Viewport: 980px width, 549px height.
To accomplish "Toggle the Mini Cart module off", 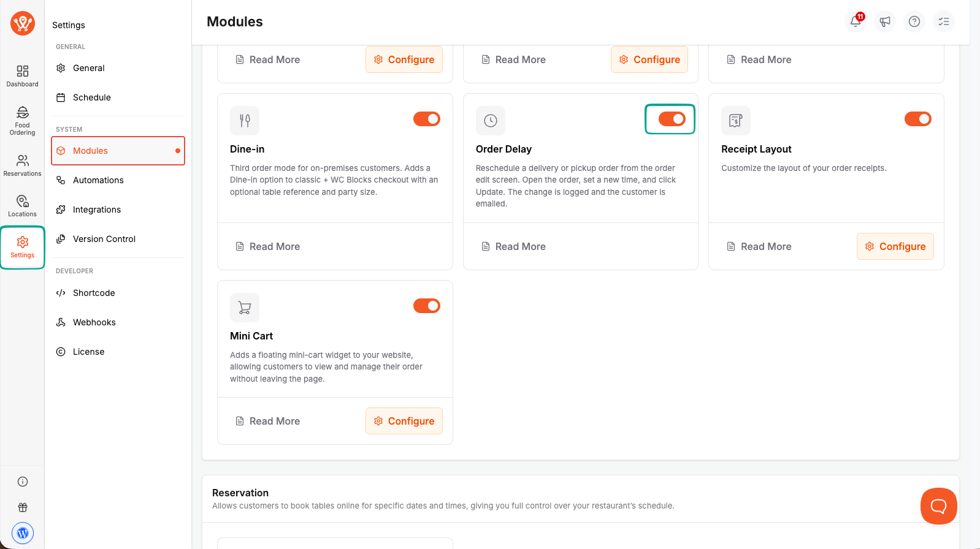I will pyautogui.click(x=427, y=306).
